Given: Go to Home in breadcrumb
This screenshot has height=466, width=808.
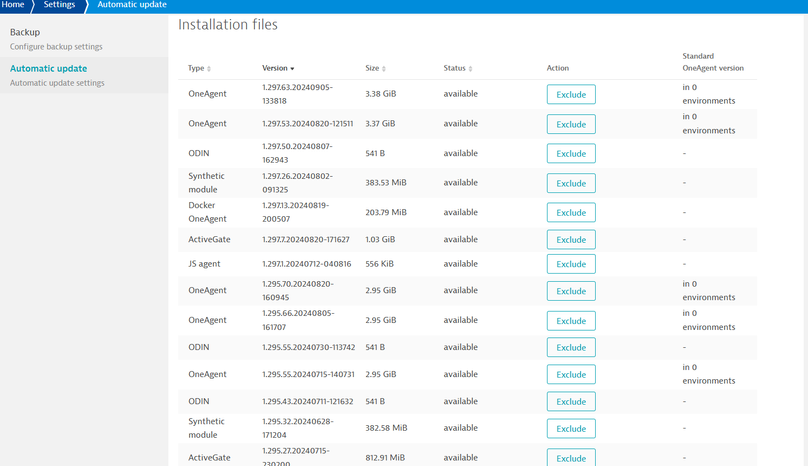Looking at the screenshot, I should pos(13,5).
